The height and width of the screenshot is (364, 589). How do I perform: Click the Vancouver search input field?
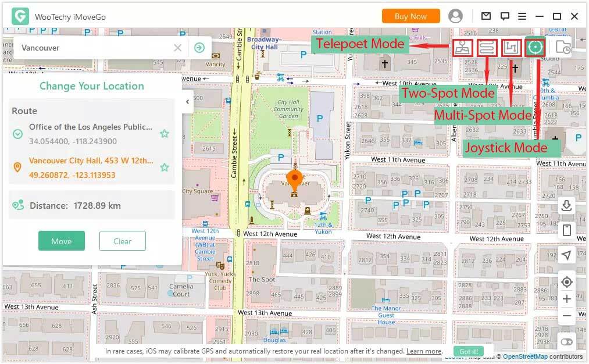[x=93, y=48]
